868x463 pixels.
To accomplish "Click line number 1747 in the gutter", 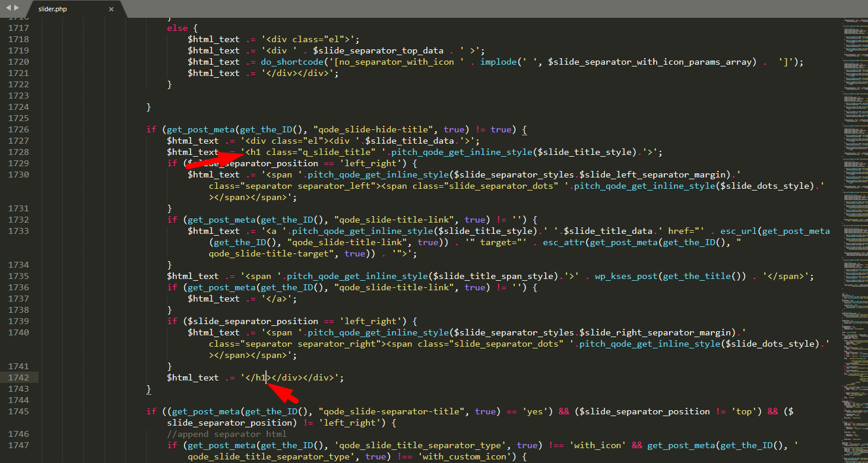I will (x=18, y=445).
